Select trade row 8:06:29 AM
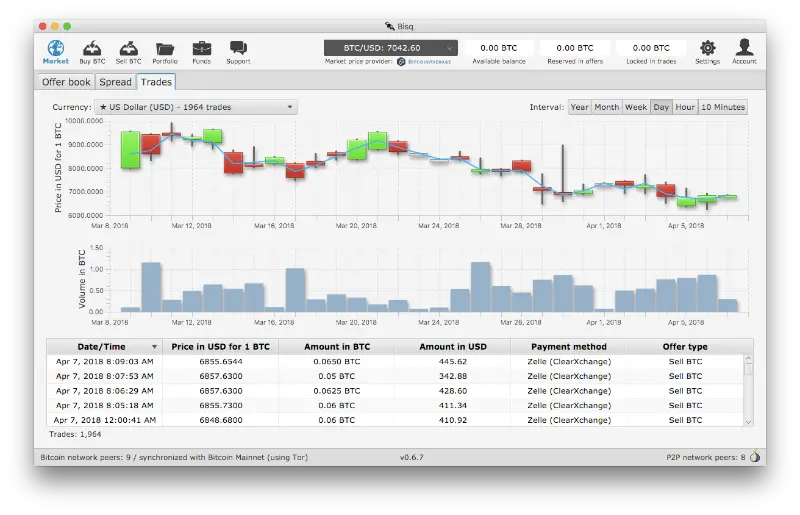The height and width of the screenshot is (515, 800). pyautogui.click(x=395, y=391)
